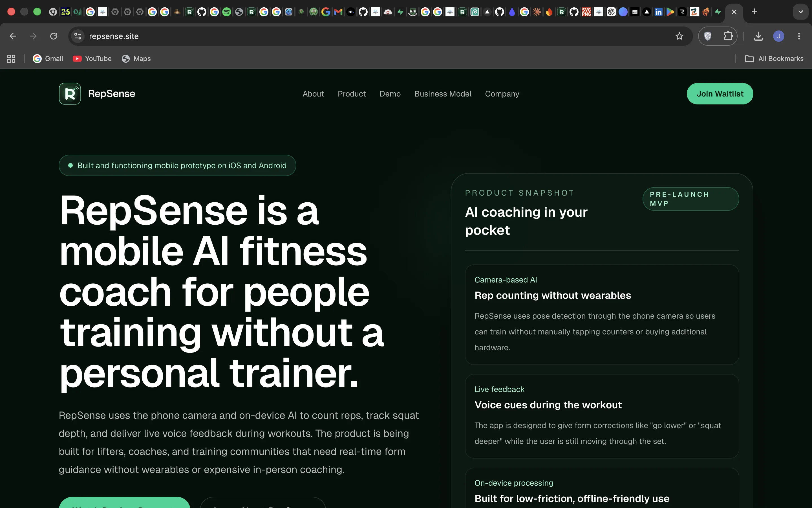The width and height of the screenshot is (812, 508).
Task: Open the Product nav link
Action: click(x=352, y=94)
